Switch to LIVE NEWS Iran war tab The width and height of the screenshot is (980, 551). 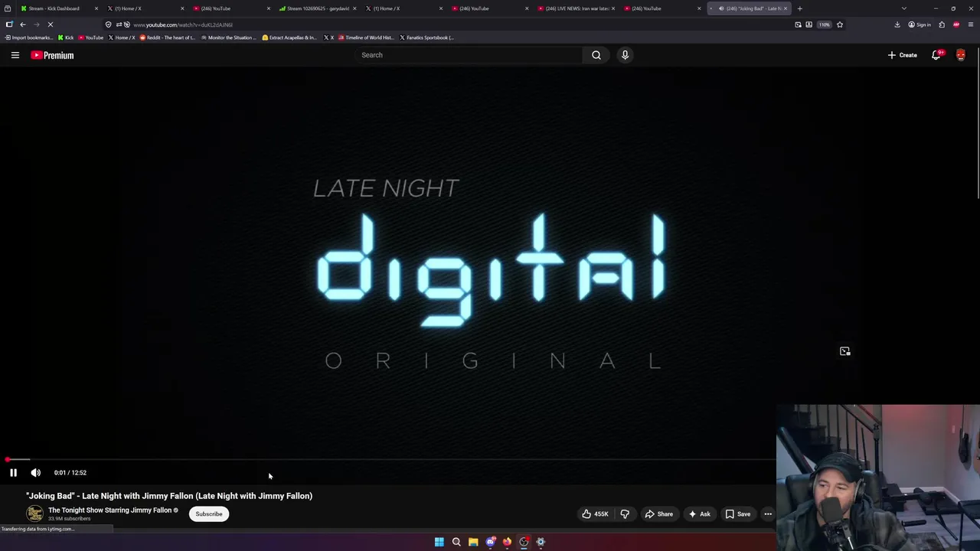574,8
